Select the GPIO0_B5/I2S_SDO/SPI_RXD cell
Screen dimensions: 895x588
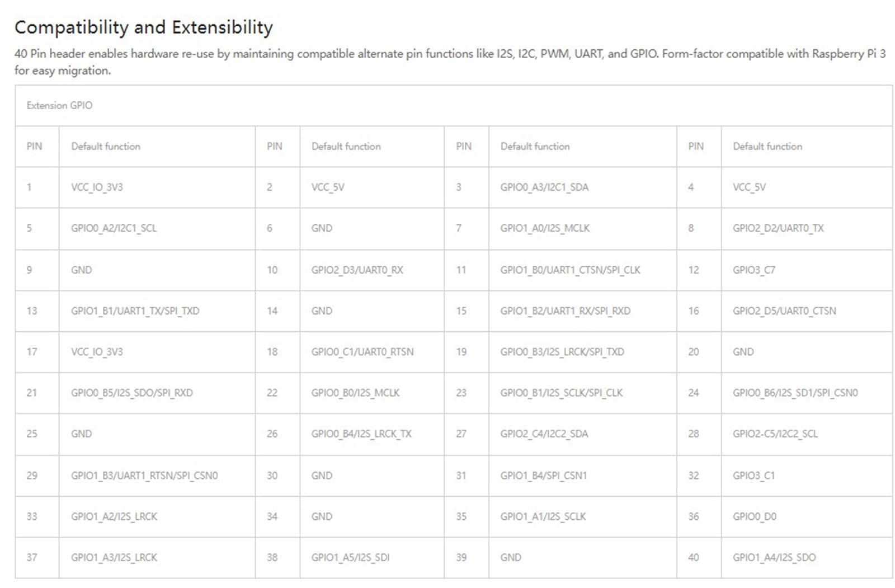pos(131,393)
